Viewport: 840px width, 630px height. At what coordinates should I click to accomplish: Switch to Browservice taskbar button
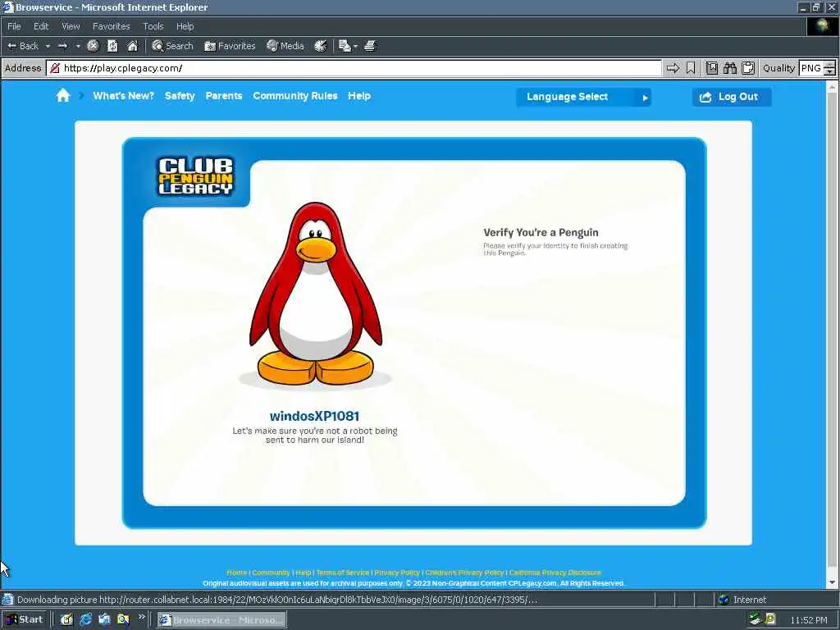221,620
